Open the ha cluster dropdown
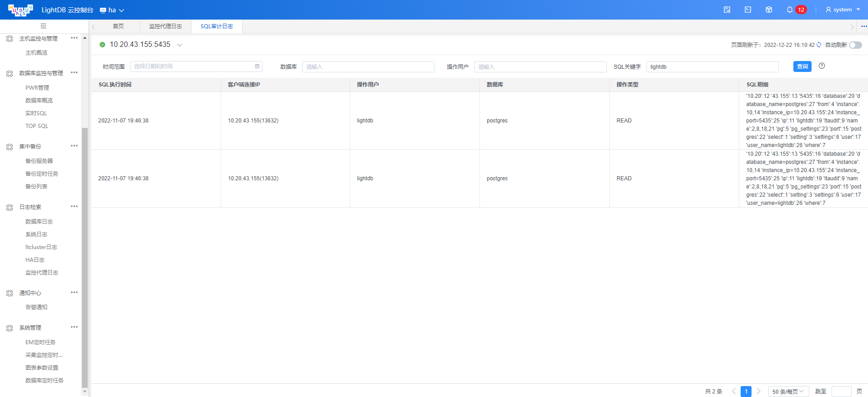 pyautogui.click(x=112, y=10)
